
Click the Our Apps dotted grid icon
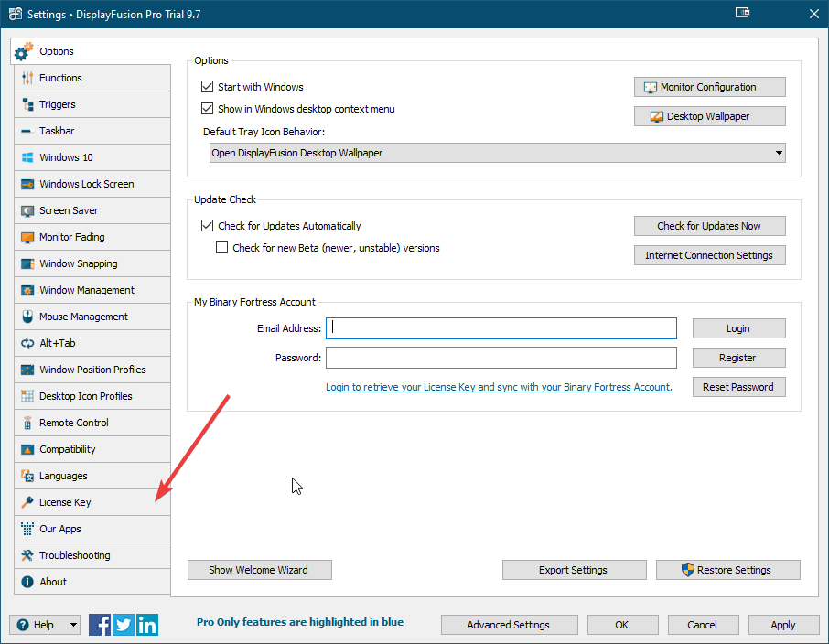point(27,529)
